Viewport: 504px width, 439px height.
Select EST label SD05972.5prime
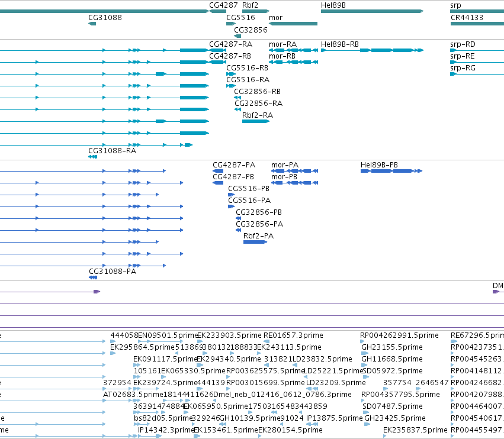click(393, 371)
